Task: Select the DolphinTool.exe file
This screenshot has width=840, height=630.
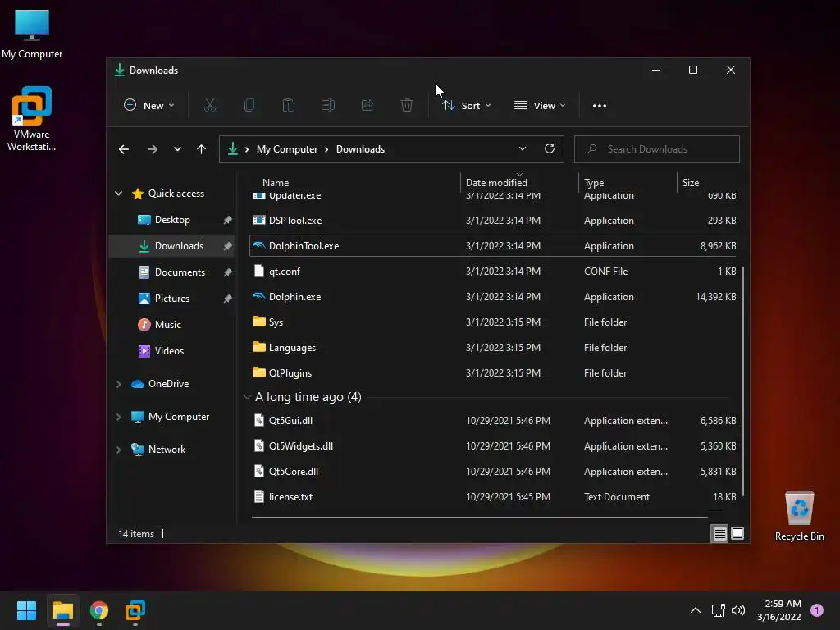Action: tap(493, 246)
